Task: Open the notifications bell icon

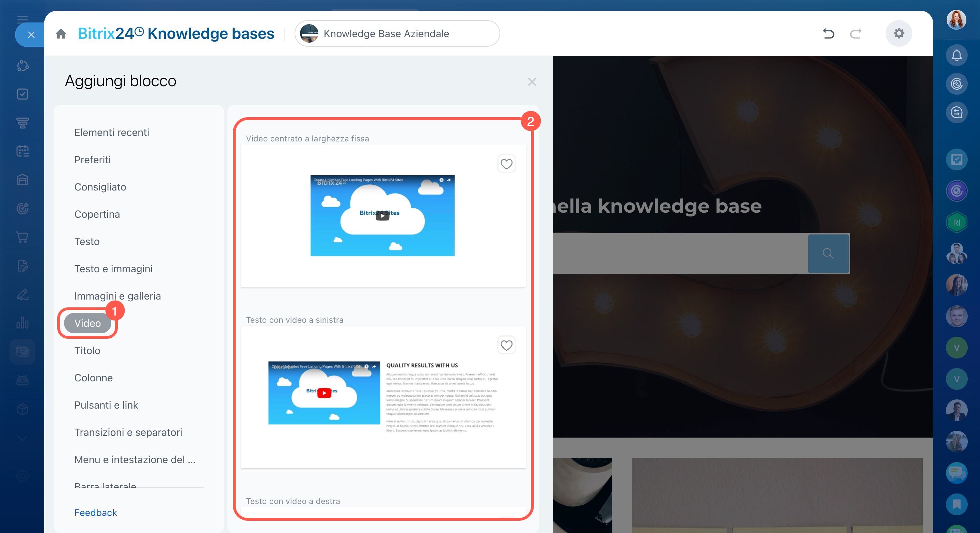Action: coord(957,56)
